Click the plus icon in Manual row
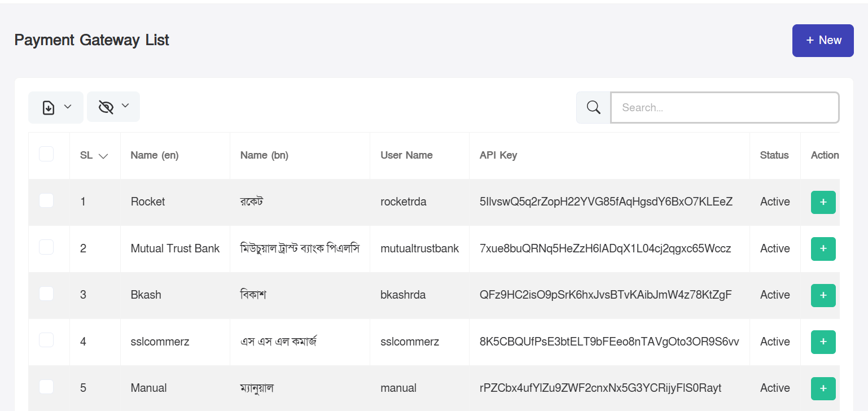Image resolution: width=868 pixels, height=411 pixels. click(x=823, y=388)
